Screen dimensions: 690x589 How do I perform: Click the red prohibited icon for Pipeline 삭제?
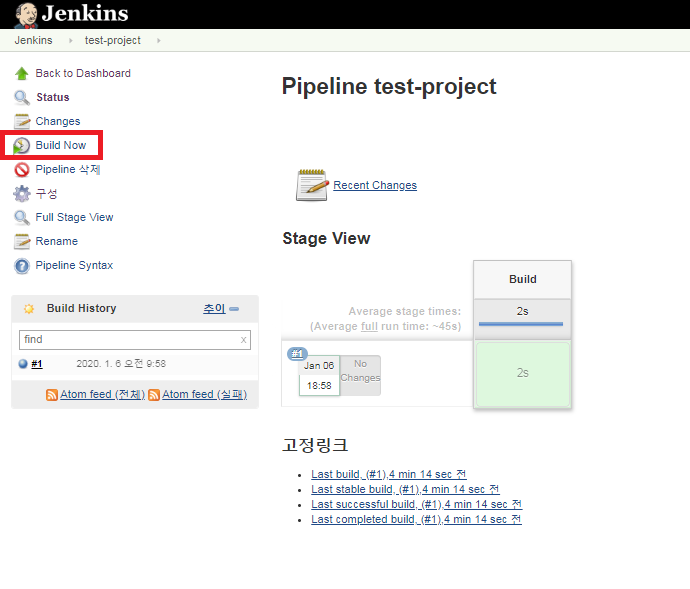[x=22, y=169]
